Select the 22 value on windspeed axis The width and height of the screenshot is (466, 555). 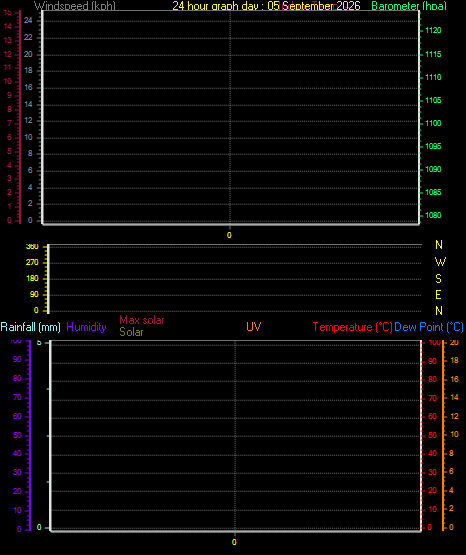coord(28,38)
